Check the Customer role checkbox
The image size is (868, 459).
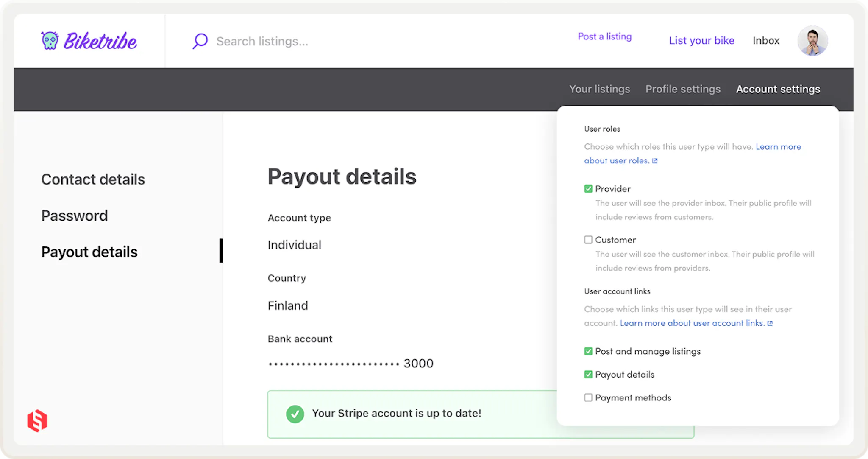pos(588,240)
